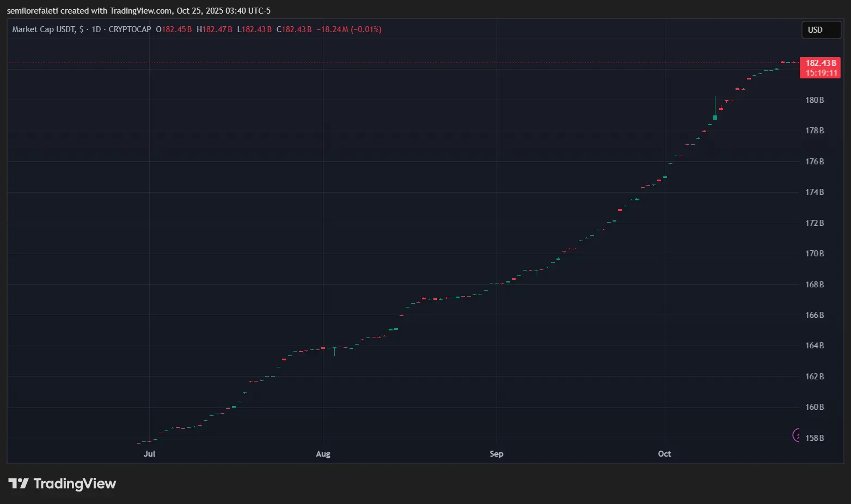Click the open value O182.45B
The width and height of the screenshot is (851, 504).
(174, 29)
